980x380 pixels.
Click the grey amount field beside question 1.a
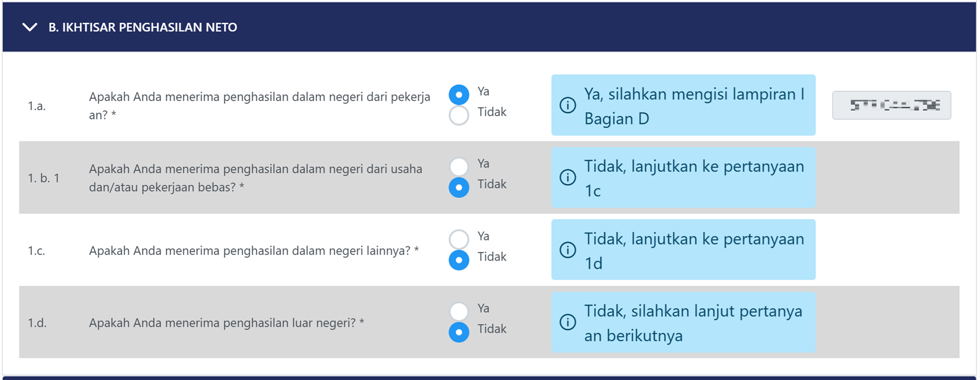click(x=891, y=105)
